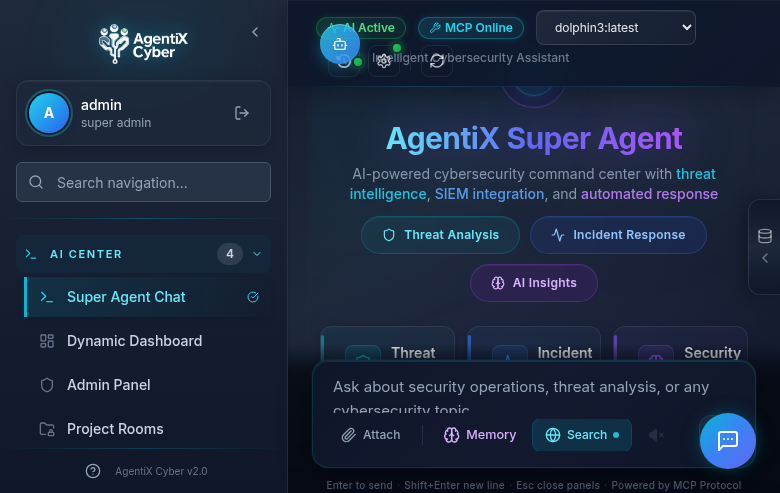Click the help question mark icon
The width and height of the screenshot is (780, 493).
click(93, 471)
